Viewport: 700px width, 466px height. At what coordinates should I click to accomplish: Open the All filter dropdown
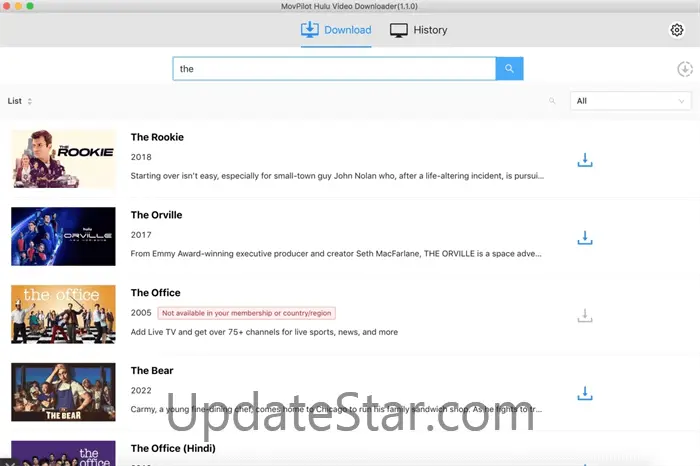pyautogui.click(x=630, y=101)
